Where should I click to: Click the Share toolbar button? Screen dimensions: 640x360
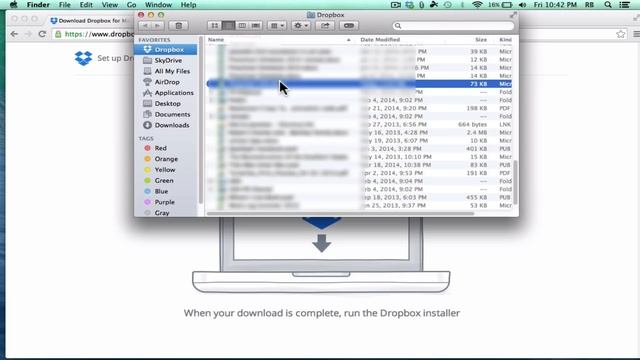click(325, 26)
